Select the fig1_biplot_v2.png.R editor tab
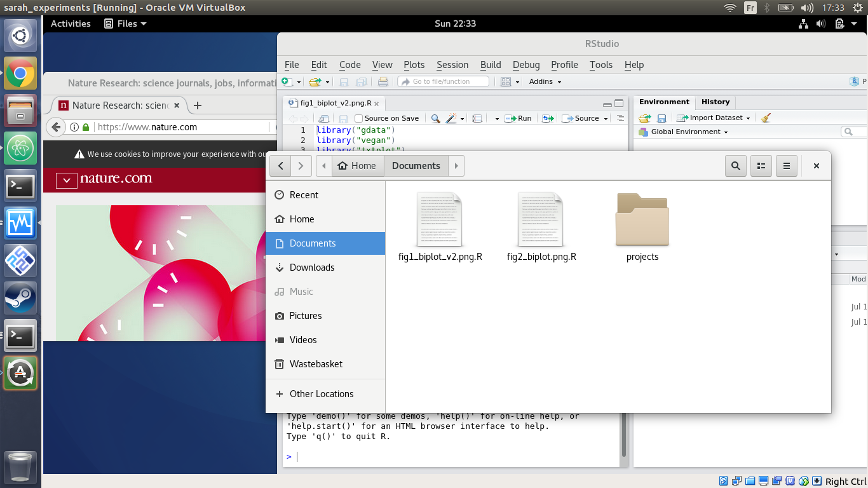This screenshot has height=488, width=868. pos(335,103)
